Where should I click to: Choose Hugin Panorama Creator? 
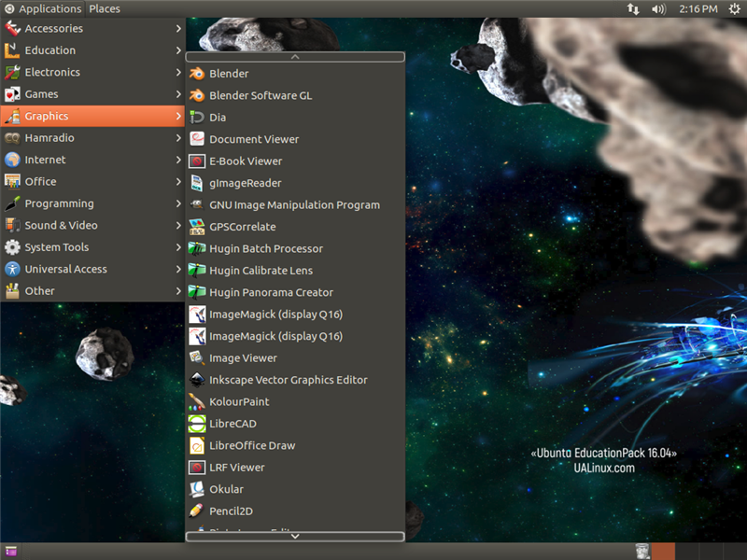click(x=295, y=292)
